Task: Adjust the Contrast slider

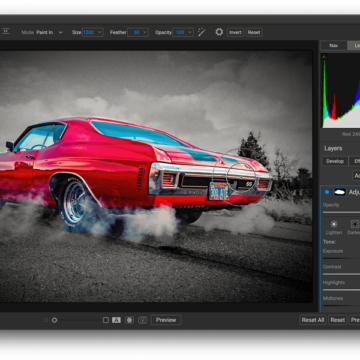Action: [x=341, y=274]
